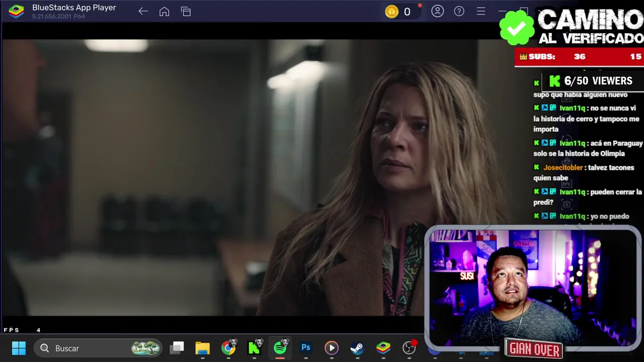644x362 pixels.
Task: Open the BlueStacks recent apps icon
Action: (x=186, y=12)
